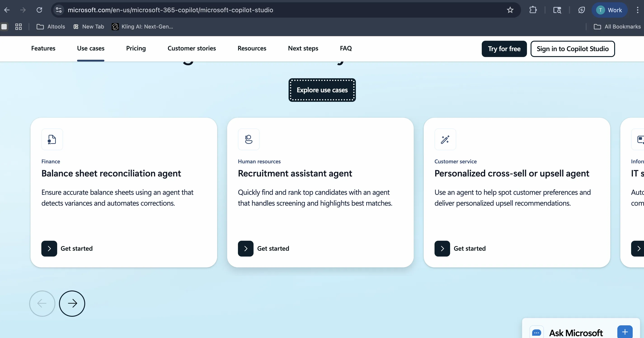Open the apps grid in bookmarks bar
Image resolution: width=644 pixels, height=338 pixels.
click(x=19, y=26)
